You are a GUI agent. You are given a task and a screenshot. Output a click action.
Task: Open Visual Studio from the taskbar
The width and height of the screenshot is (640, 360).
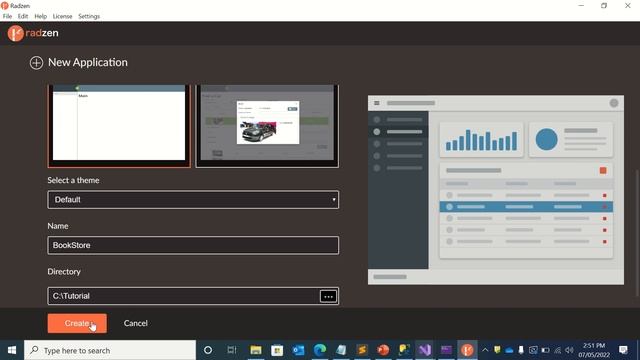pyautogui.click(x=425, y=350)
